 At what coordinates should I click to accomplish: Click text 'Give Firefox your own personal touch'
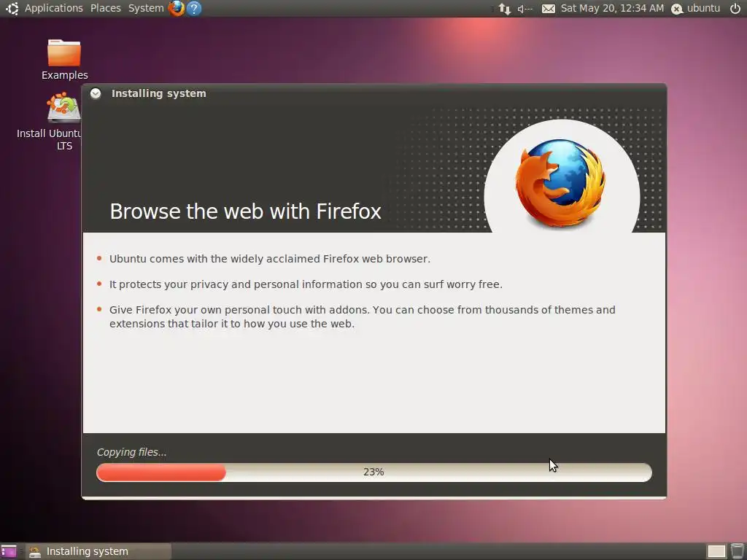point(362,316)
